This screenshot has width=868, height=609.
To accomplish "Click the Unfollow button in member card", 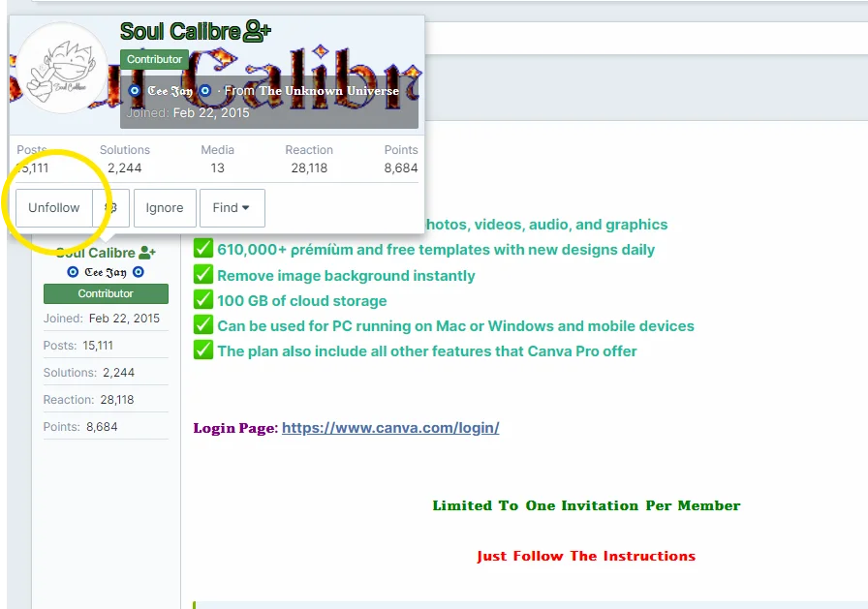I will pyautogui.click(x=53, y=208).
